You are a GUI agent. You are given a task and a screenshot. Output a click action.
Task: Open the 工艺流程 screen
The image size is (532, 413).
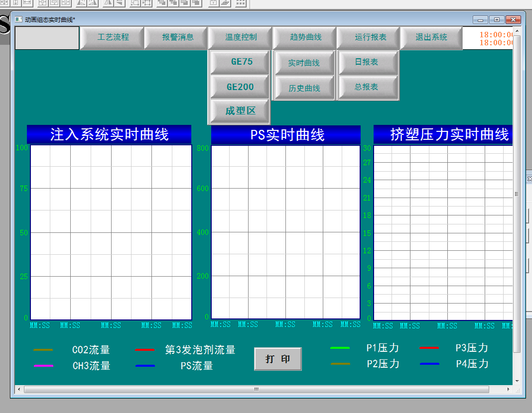[113, 37]
